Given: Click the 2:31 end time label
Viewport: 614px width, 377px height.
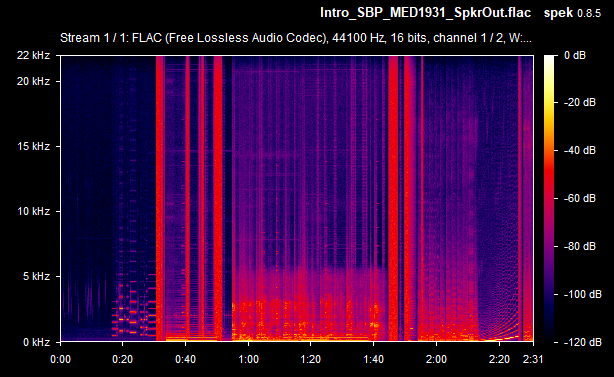Looking at the screenshot, I should click(533, 359).
